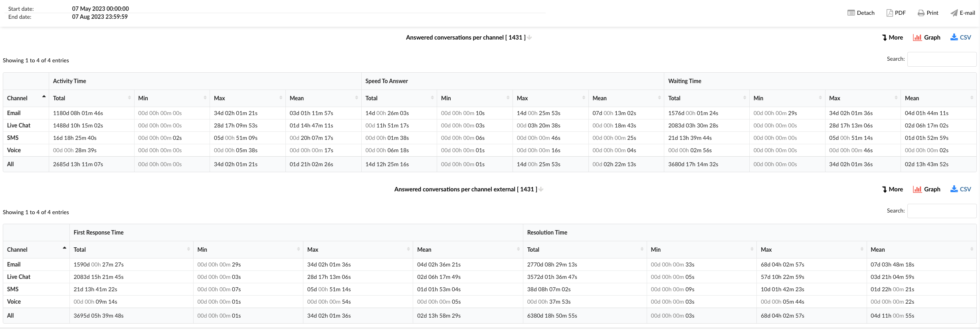Click More for Answered conversations per channel

click(x=892, y=38)
